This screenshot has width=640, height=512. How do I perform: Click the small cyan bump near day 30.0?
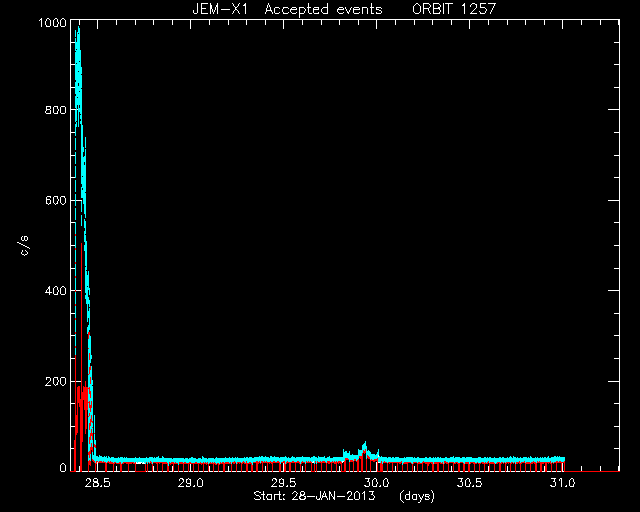364,448
